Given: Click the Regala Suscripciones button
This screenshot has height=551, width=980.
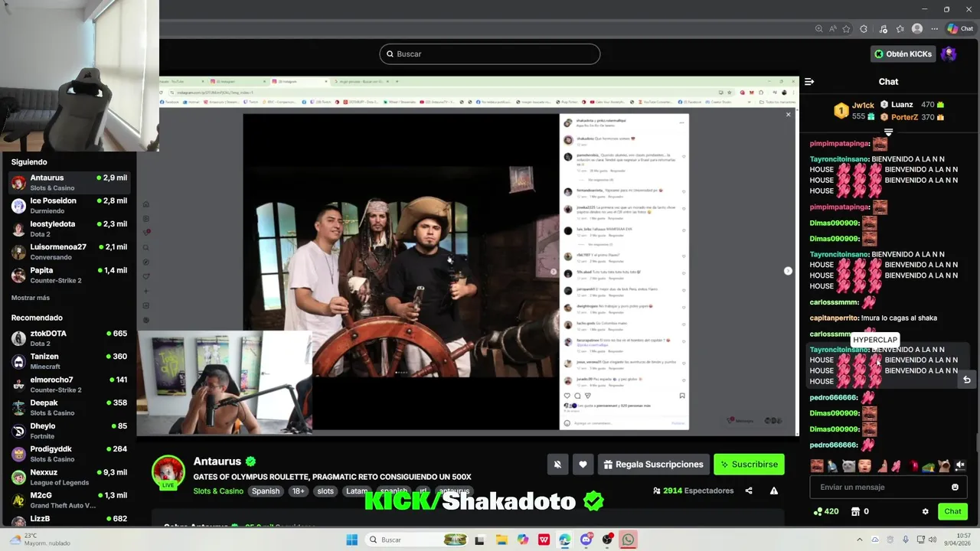Looking at the screenshot, I should pyautogui.click(x=653, y=464).
